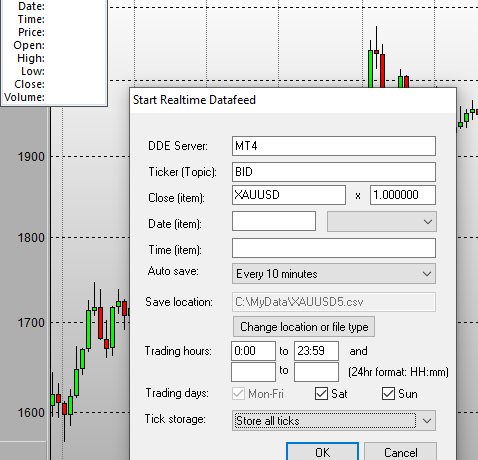Click the trading hours start field 0:00
Screen dimensions: 478x460
click(253, 351)
